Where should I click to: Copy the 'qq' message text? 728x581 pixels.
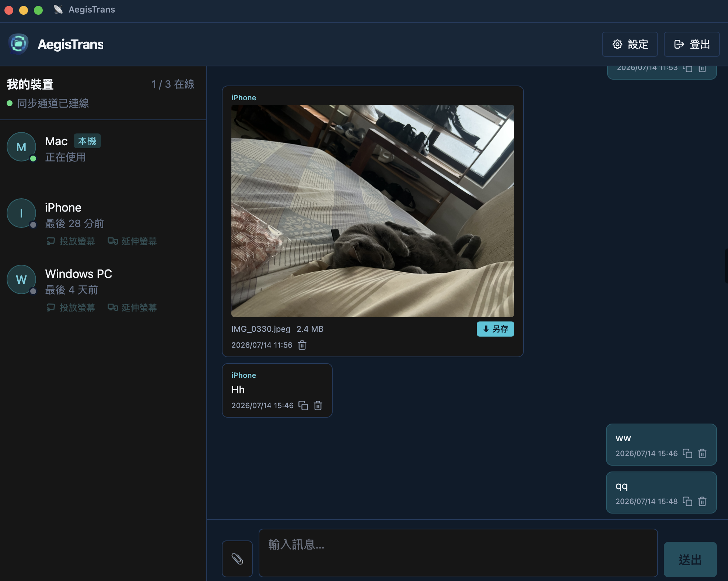coord(687,501)
